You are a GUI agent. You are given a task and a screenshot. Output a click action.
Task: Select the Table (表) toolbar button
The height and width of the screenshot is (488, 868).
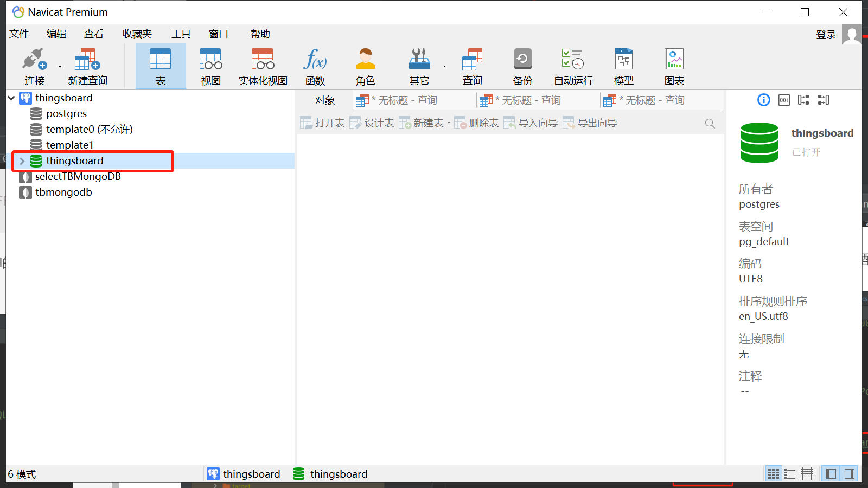click(x=161, y=66)
